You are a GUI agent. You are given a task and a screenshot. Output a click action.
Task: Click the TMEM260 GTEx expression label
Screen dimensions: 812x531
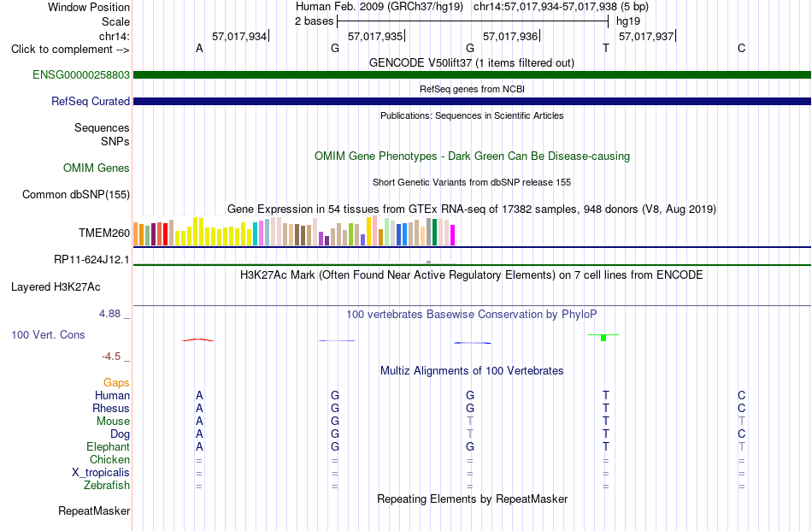click(104, 233)
